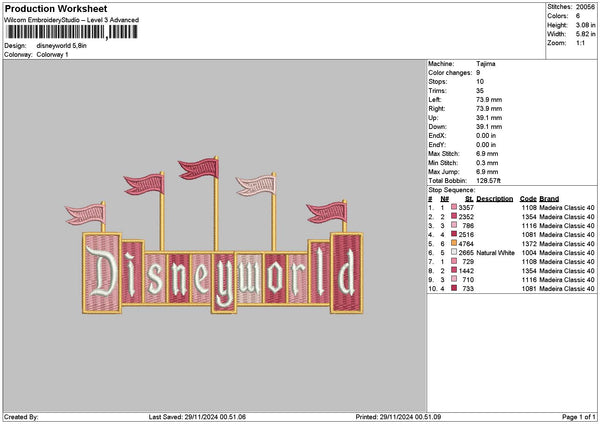Viewport: 600px width, 424px height.
Task: Click the Max Stitch value 6.9 mm
Action: coord(487,154)
